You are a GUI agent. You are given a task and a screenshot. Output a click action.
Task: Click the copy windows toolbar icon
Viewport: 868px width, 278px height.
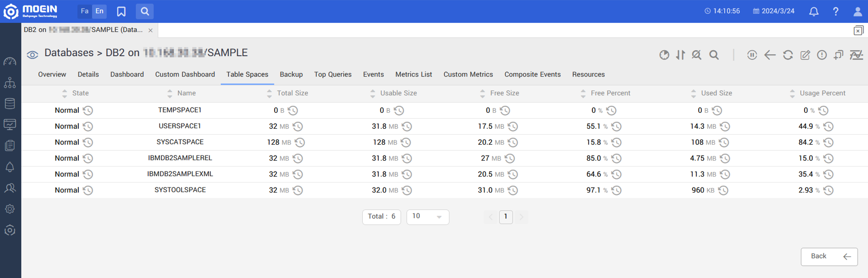[x=838, y=55]
